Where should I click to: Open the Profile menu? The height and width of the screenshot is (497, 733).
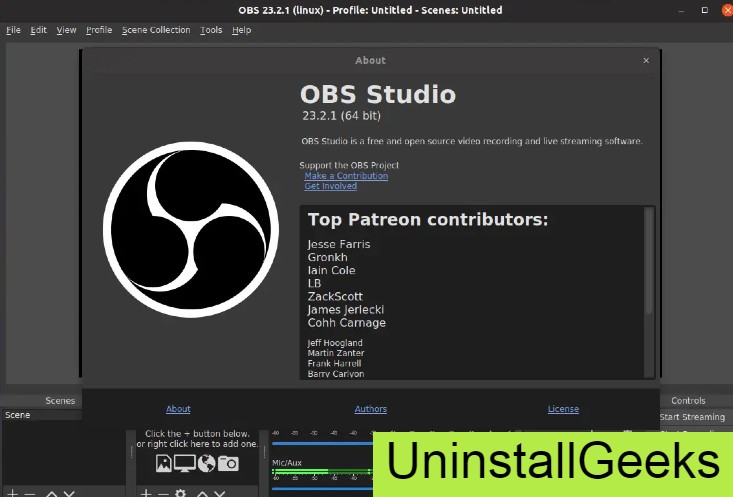pyautogui.click(x=99, y=30)
